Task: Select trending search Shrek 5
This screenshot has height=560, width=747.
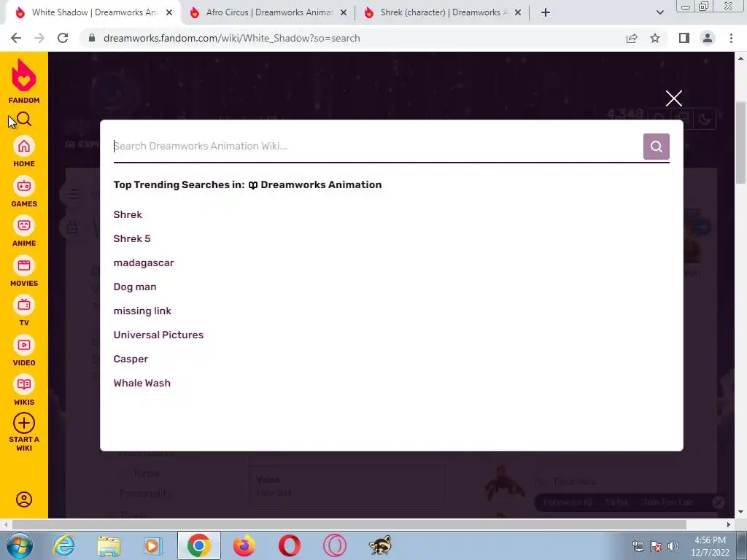Action: 132,238
